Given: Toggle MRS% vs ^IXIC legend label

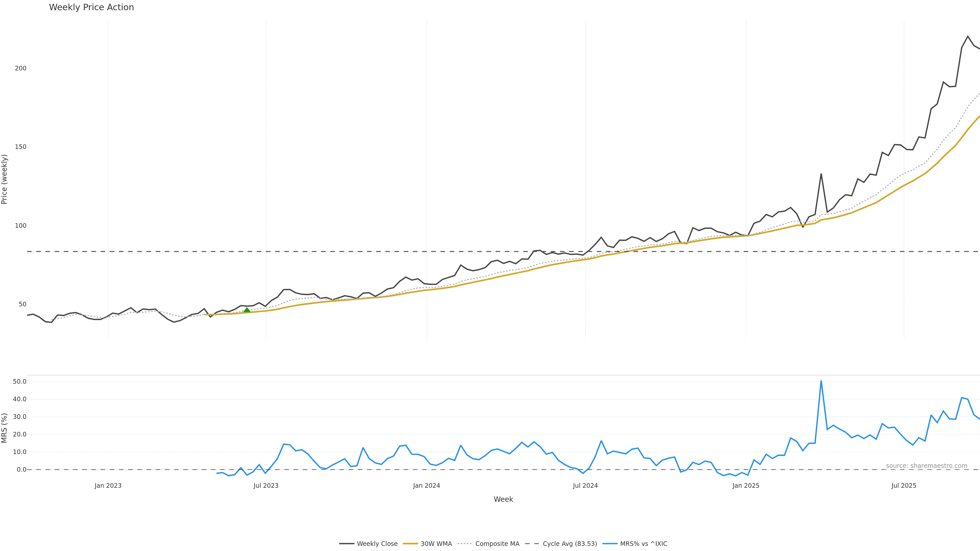Looking at the screenshot, I should tap(643, 544).
